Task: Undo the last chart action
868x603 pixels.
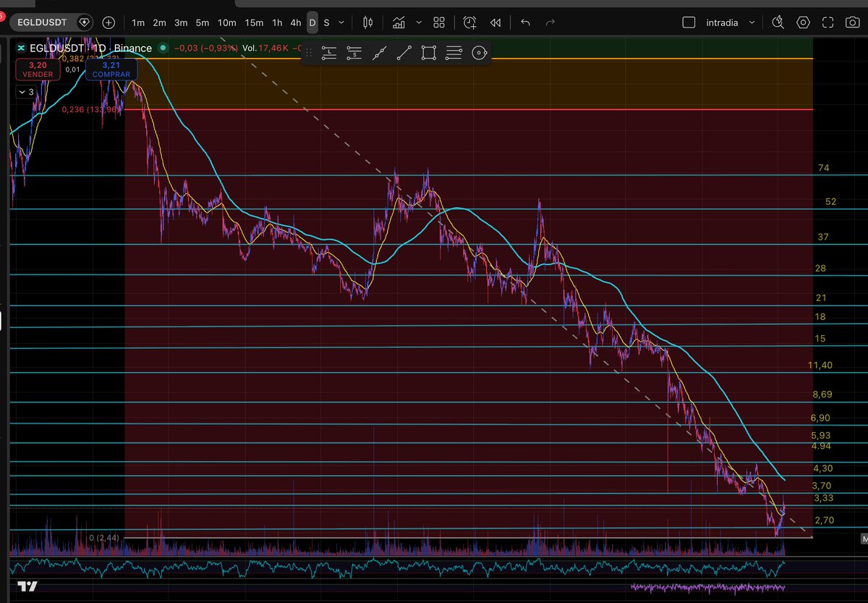Action: (526, 22)
